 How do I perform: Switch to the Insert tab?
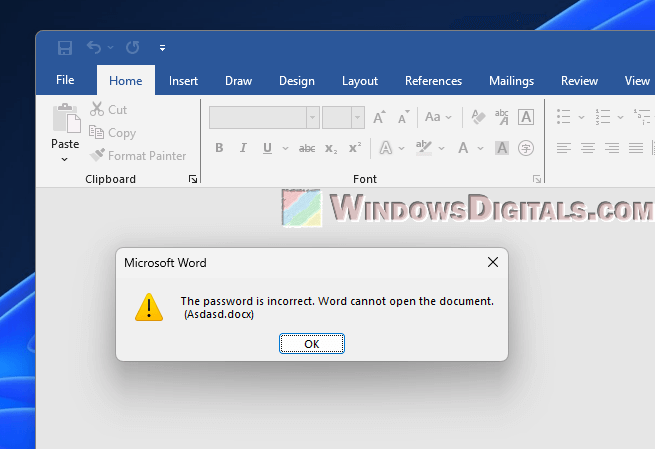[183, 81]
